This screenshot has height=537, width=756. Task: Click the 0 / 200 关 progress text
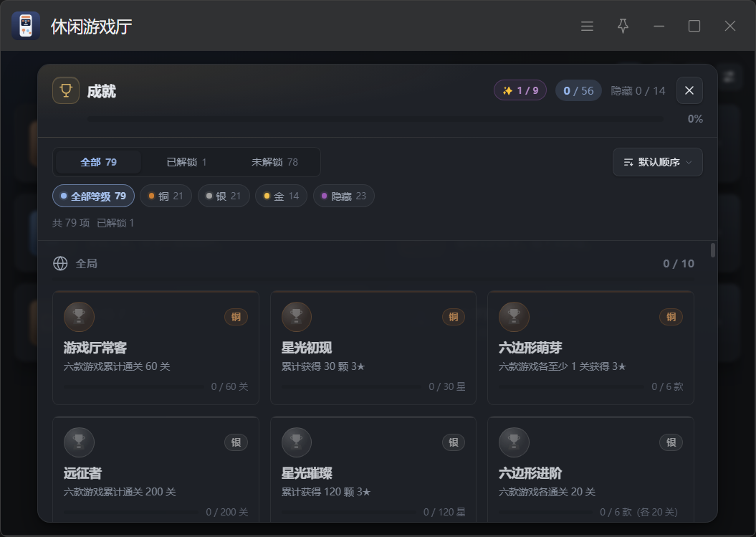tap(227, 512)
